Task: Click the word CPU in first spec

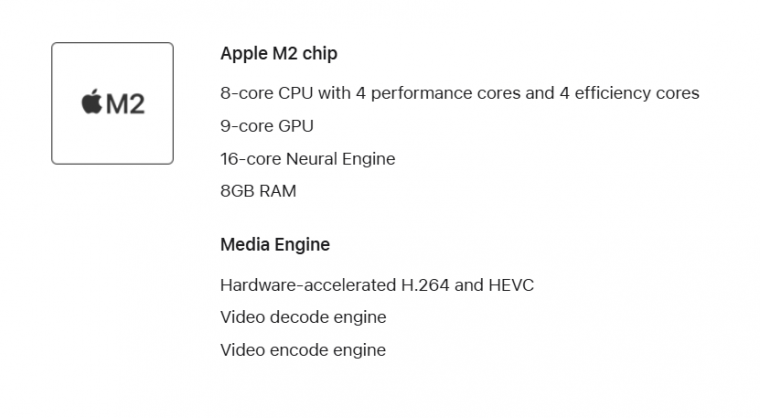Action: point(296,93)
